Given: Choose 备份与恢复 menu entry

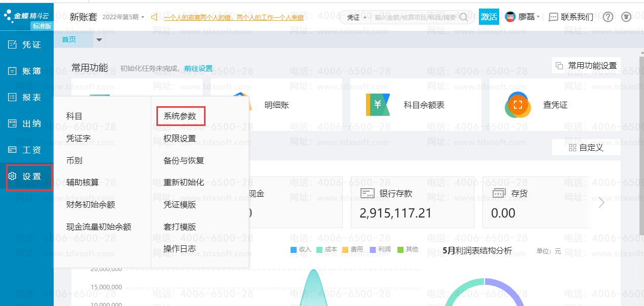Looking at the screenshot, I should coord(183,160).
